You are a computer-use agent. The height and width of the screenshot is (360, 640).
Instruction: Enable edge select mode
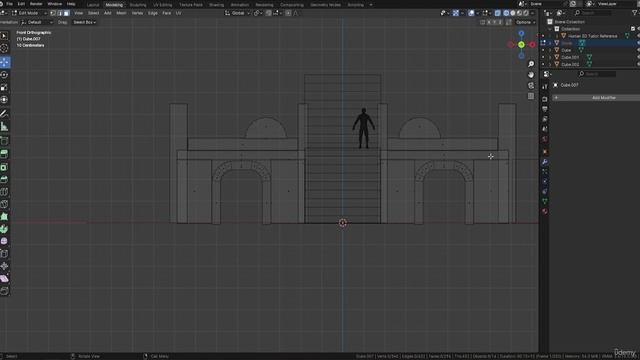60,13
